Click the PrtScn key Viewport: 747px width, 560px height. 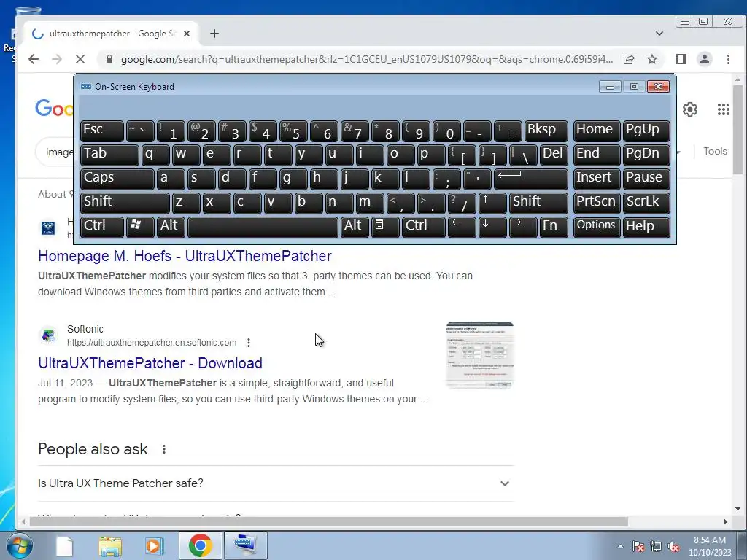(x=597, y=203)
